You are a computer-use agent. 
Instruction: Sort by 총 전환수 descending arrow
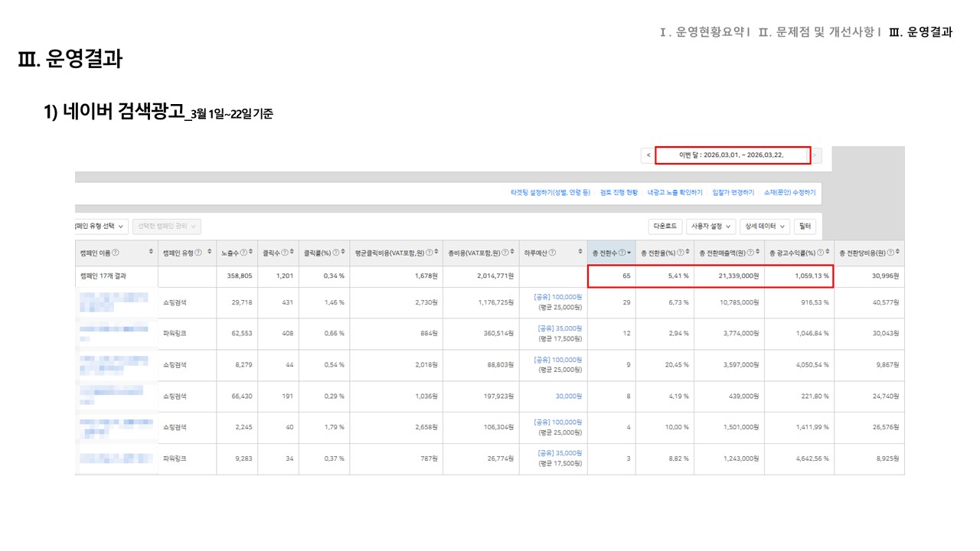tap(629, 253)
